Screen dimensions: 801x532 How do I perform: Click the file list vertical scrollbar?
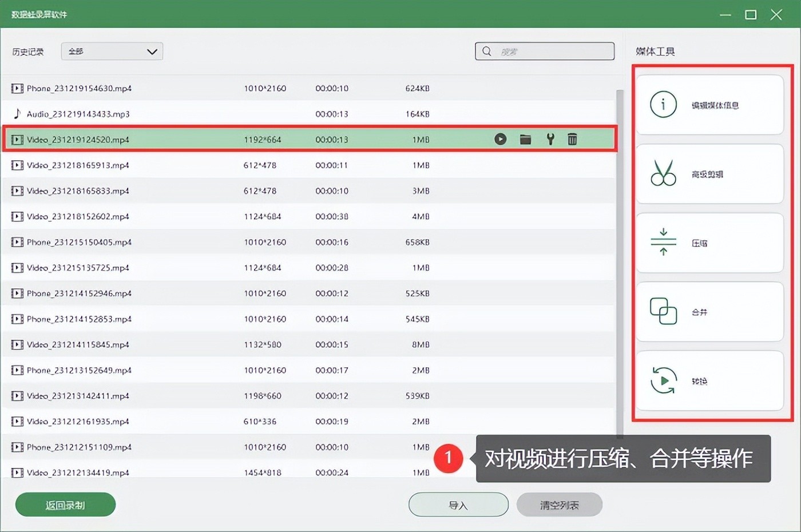click(619, 257)
